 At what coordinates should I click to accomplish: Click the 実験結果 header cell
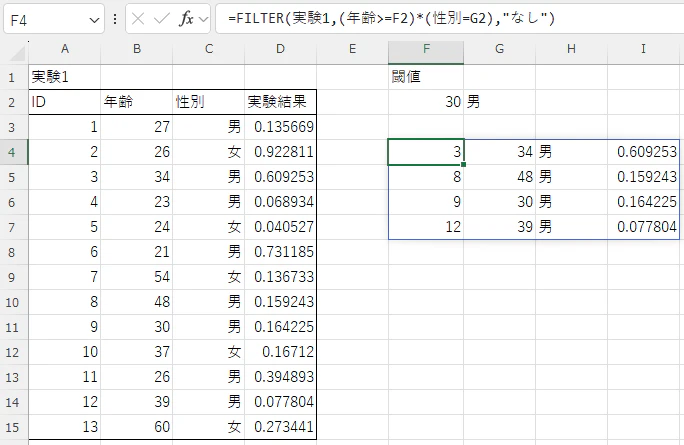point(280,102)
